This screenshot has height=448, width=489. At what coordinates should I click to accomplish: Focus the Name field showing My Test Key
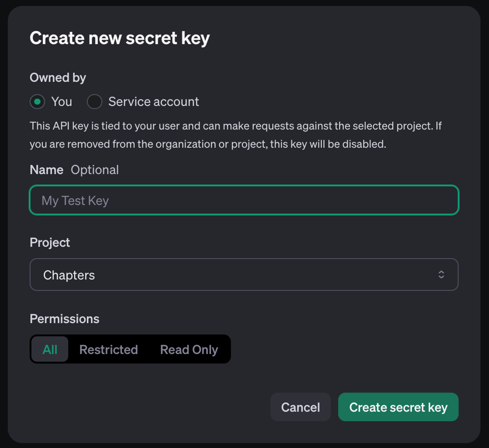click(244, 200)
